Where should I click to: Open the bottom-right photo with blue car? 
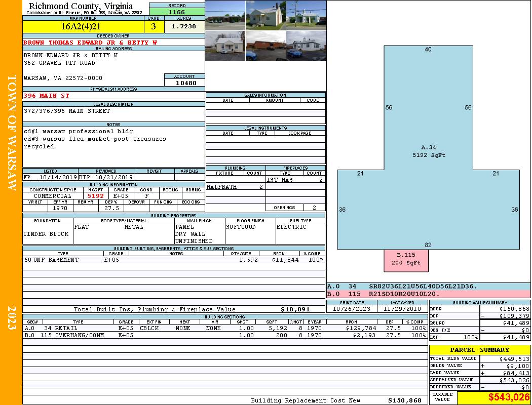(306, 46)
